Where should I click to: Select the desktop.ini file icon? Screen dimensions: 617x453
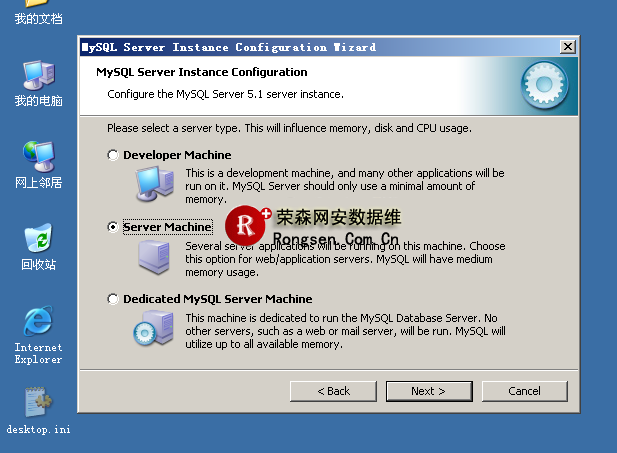click(38, 404)
